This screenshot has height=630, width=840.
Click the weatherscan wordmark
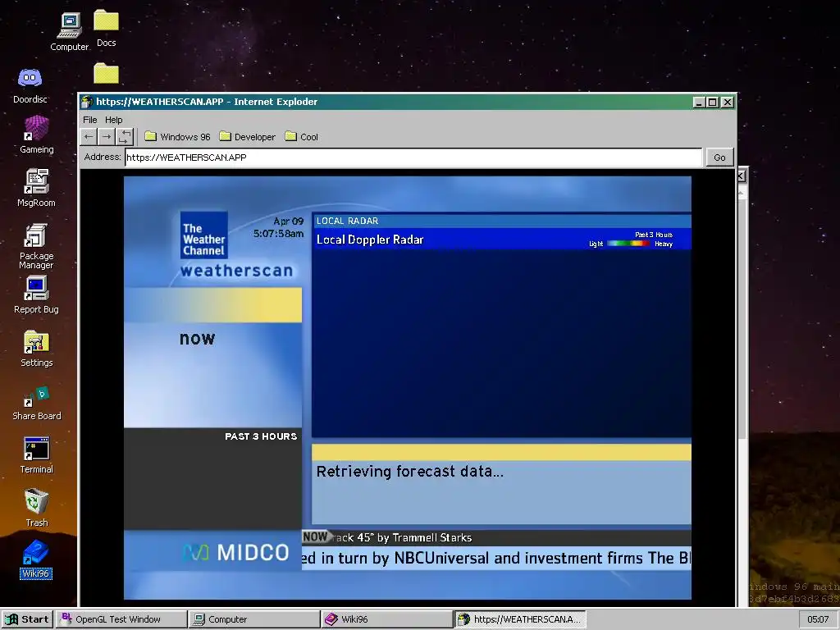tap(237, 271)
